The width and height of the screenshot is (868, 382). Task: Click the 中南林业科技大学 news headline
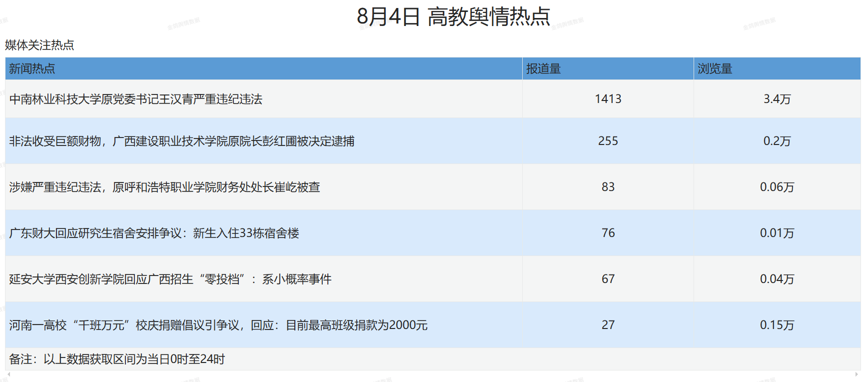coord(136,99)
